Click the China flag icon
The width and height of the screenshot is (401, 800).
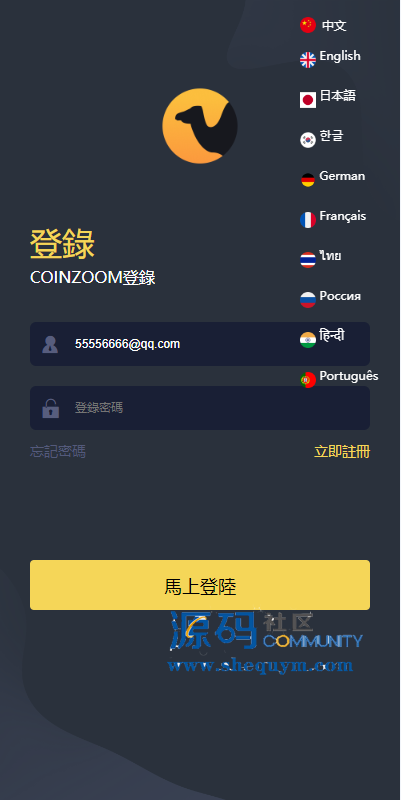308,25
